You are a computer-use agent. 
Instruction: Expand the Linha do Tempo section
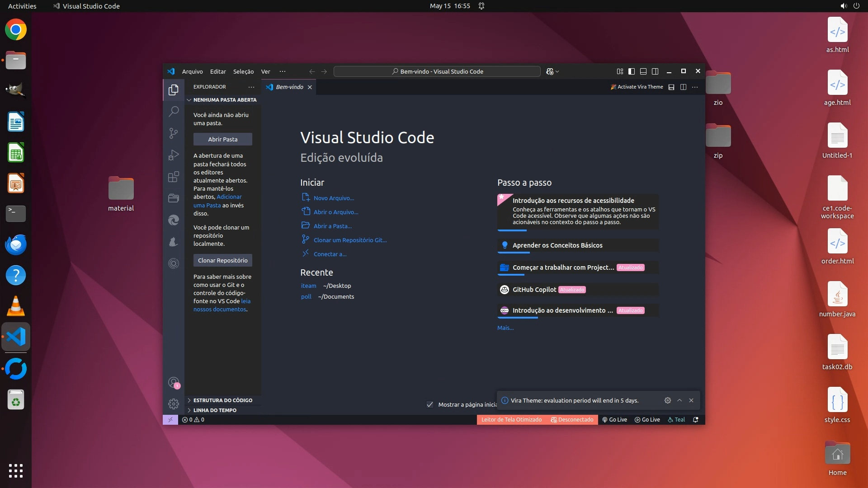[x=215, y=410]
